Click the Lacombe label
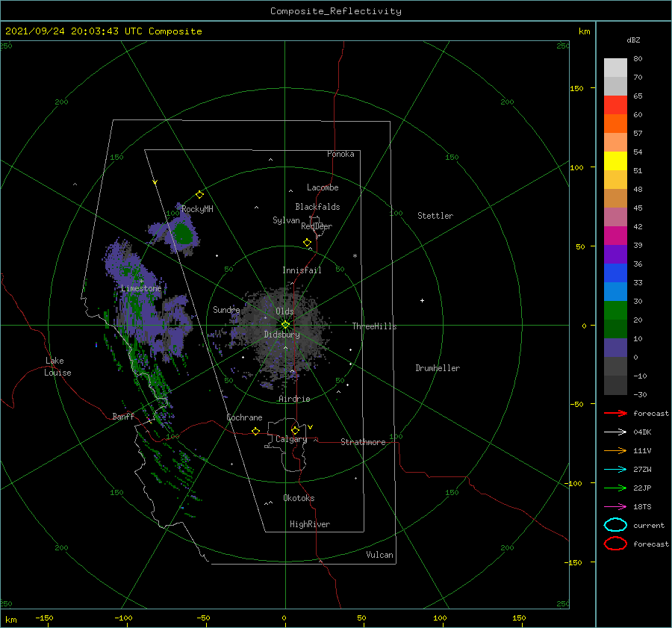Image resolution: width=672 pixels, height=628 pixels. (x=323, y=187)
